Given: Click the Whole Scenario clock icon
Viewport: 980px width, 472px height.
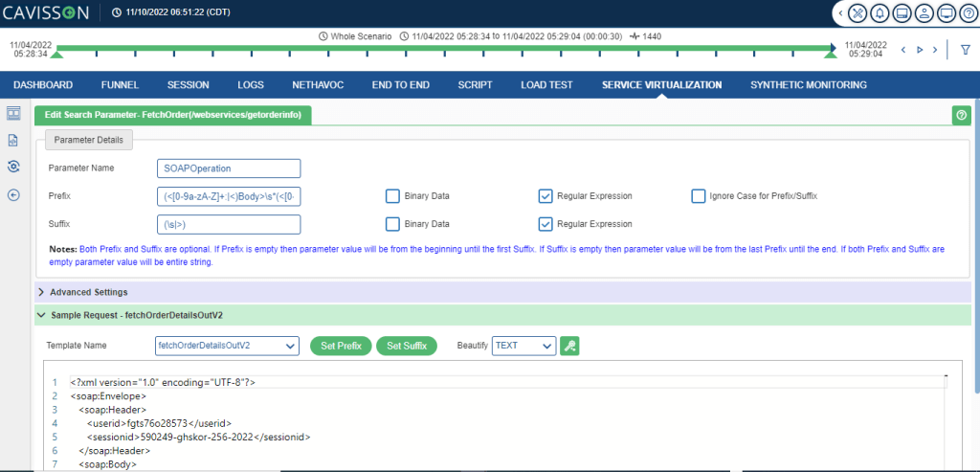Looking at the screenshot, I should pos(323,36).
